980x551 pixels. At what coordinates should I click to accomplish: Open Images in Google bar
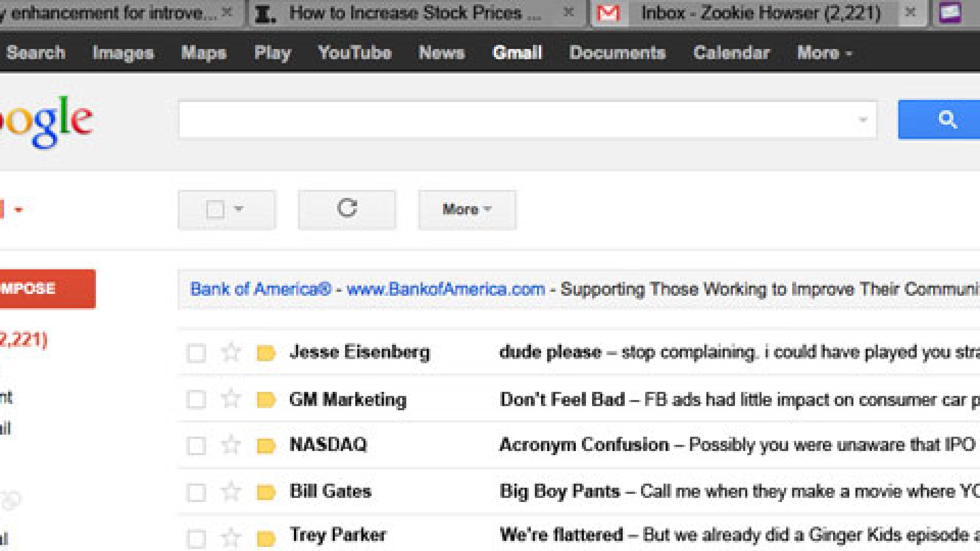[123, 53]
